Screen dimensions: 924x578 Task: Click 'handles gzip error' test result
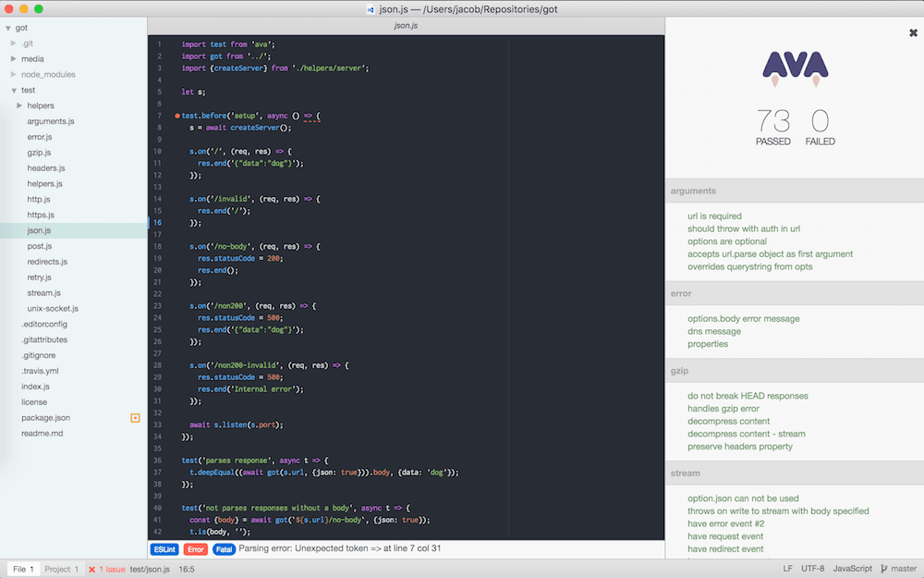pyautogui.click(x=723, y=409)
